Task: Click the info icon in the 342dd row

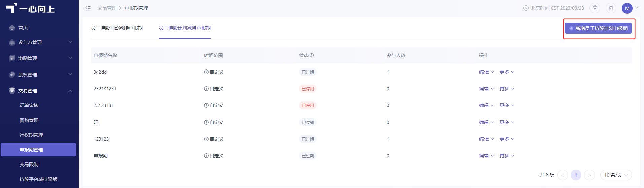Action: click(x=206, y=72)
